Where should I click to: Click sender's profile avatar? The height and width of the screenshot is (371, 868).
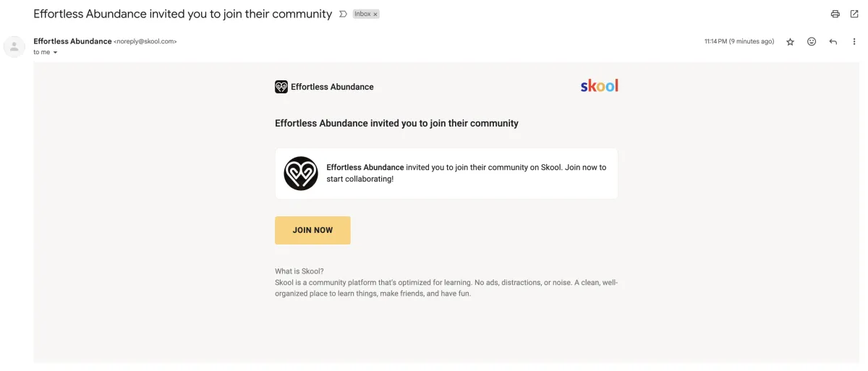click(14, 46)
